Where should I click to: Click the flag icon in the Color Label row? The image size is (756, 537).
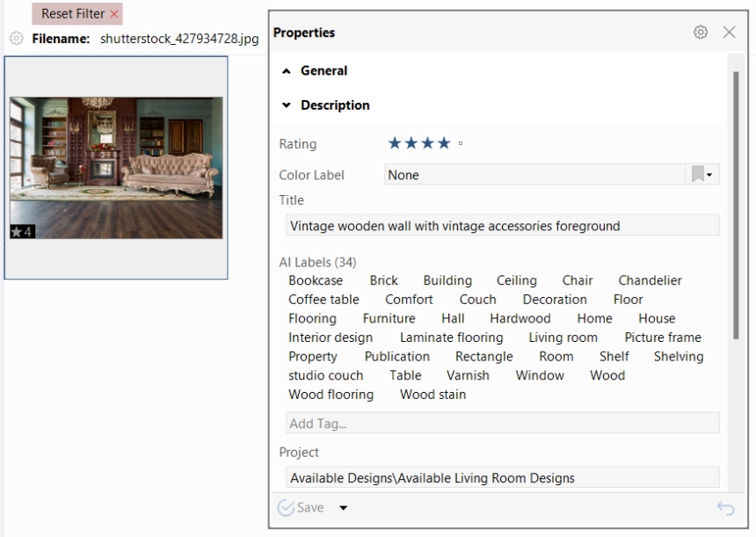tap(699, 174)
